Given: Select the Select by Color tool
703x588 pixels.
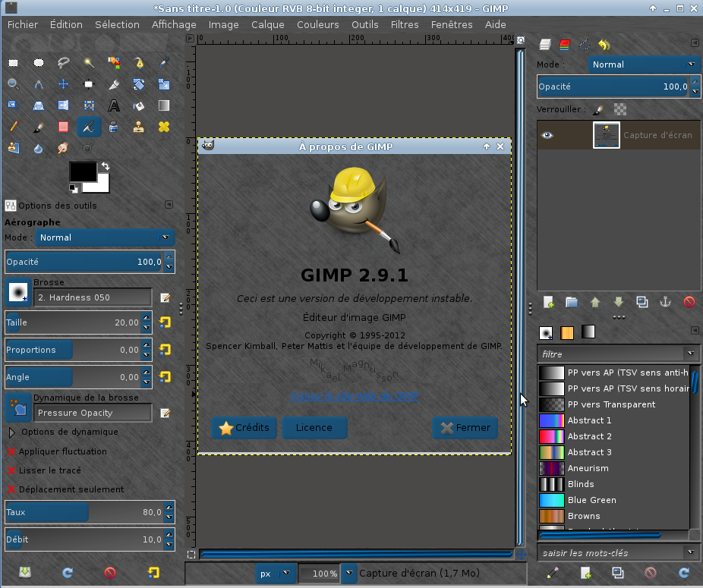Looking at the screenshot, I should tap(114, 63).
